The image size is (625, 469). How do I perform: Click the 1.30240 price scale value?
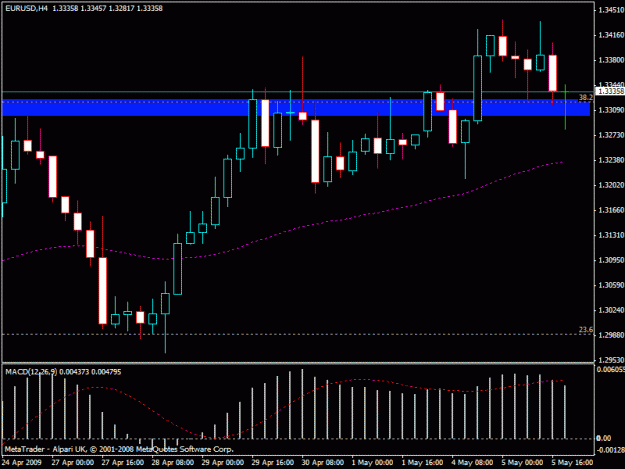click(x=611, y=310)
